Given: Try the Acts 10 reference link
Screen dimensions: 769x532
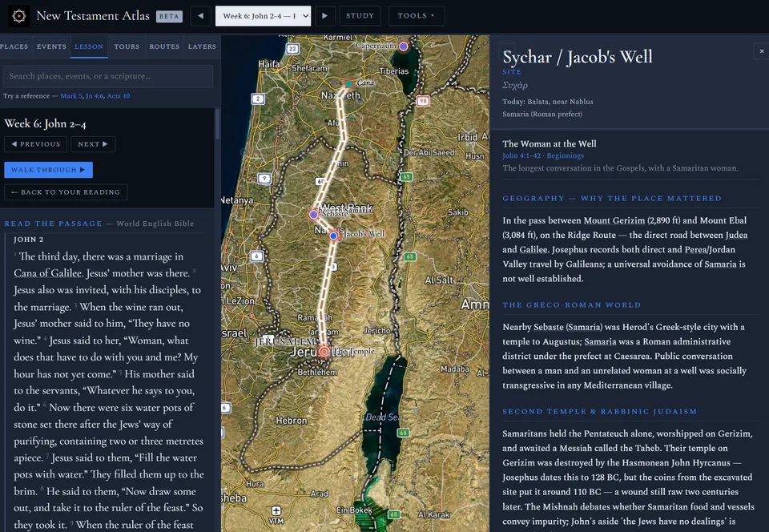Looking at the screenshot, I should (119, 96).
